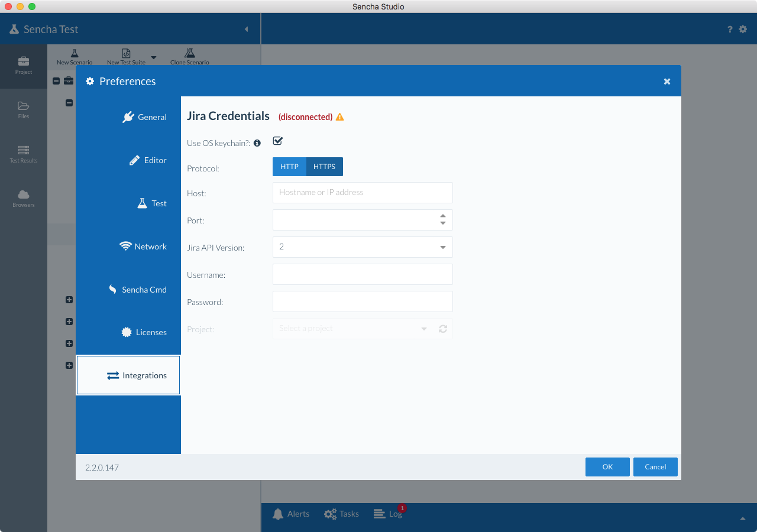Close the Preferences dialog with X
The height and width of the screenshot is (532, 757).
(x=667, y=82)
